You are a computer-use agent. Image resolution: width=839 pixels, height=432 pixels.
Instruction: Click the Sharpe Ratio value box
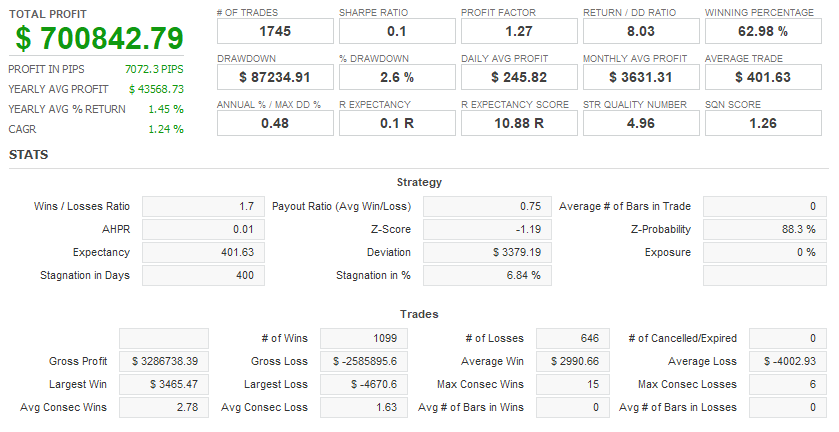397,32
